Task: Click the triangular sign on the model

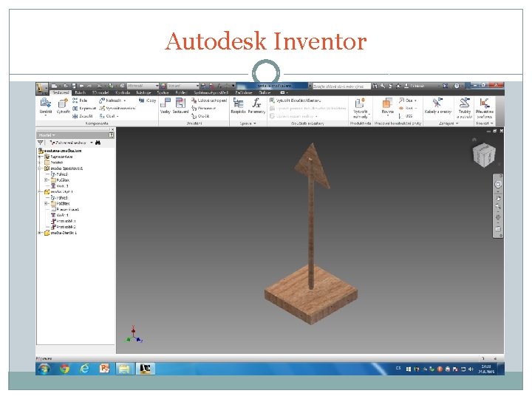Action: [x=313, y=166]
